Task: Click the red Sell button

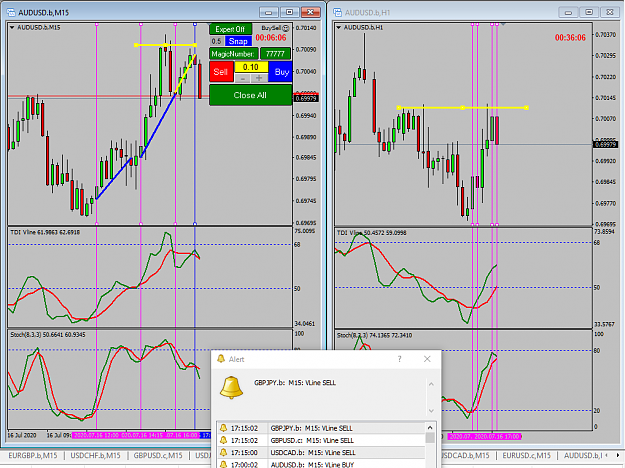Action: click(x=221, y=72)
